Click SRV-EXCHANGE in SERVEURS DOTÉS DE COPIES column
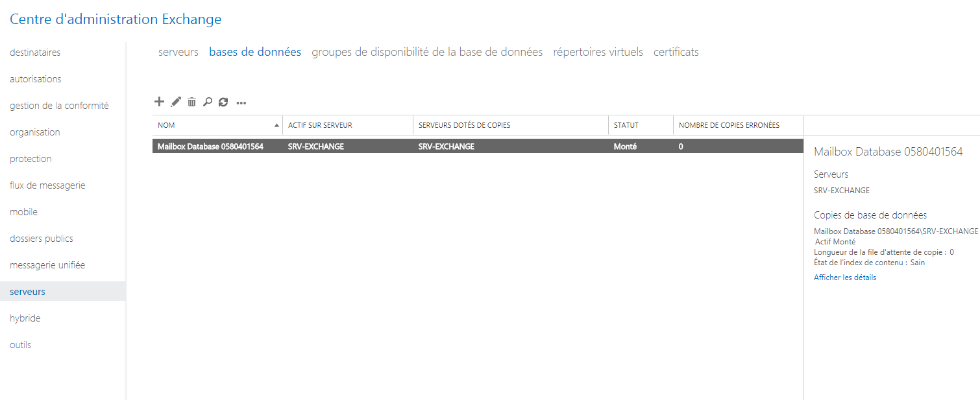The width and height of the screenshot is (980, 400). [447, 147]
